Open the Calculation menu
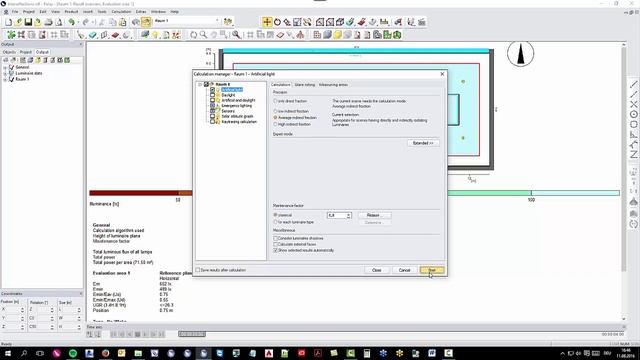This screenshot has width=640, height=360. 121,12
